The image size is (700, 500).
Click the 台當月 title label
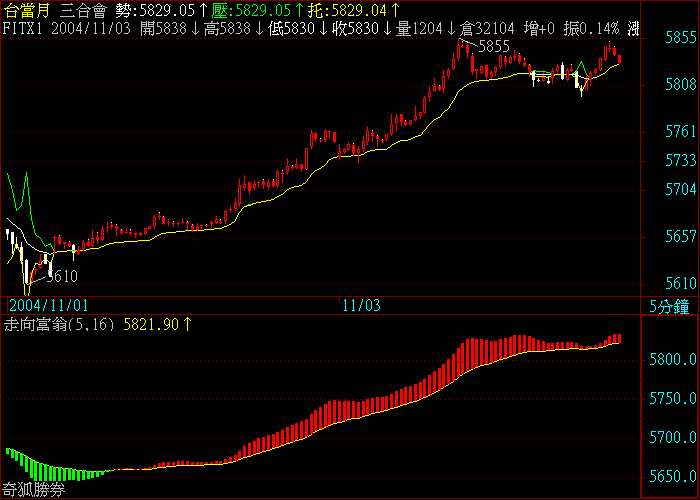click(x=27, y=10)
